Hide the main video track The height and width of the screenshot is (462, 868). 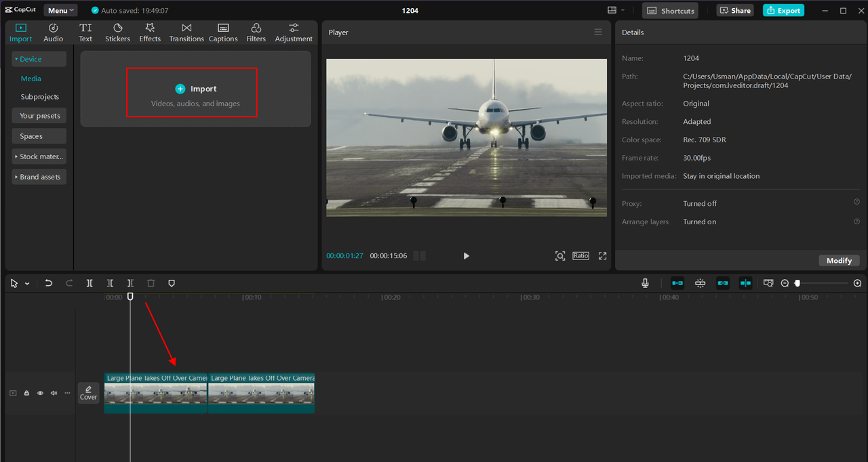tap(40, 393)
